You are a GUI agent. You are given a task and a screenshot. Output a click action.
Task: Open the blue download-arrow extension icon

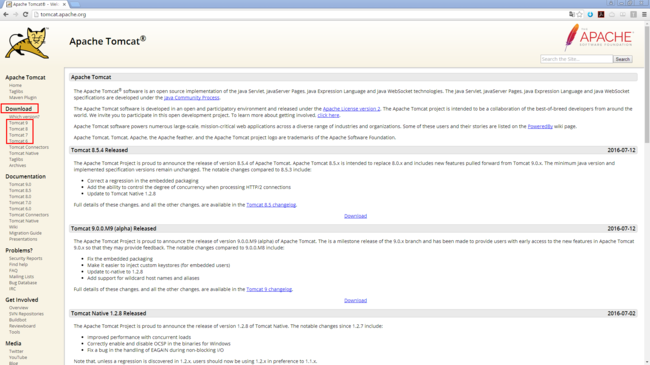[x=590, y=15]
